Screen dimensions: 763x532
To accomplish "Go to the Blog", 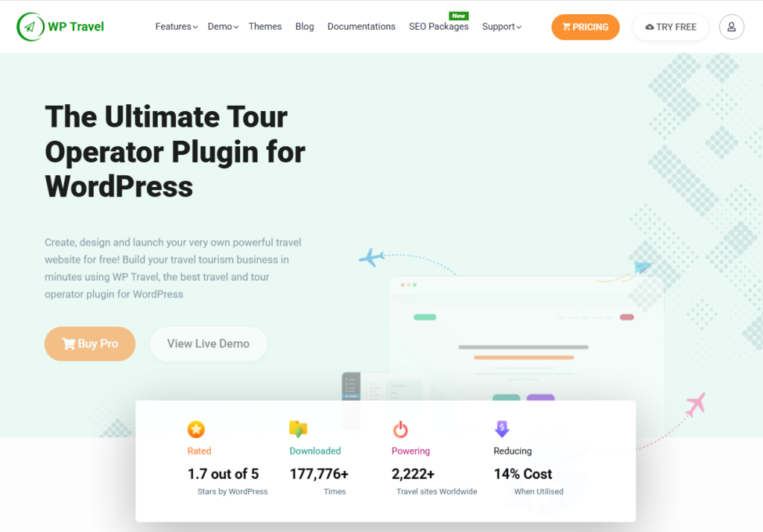I will (305, 27).
